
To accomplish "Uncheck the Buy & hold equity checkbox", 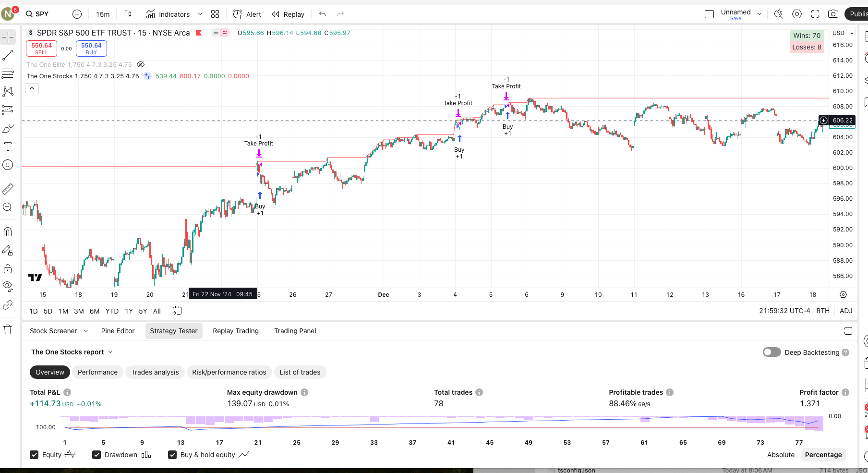I will (x=172, y=455).
